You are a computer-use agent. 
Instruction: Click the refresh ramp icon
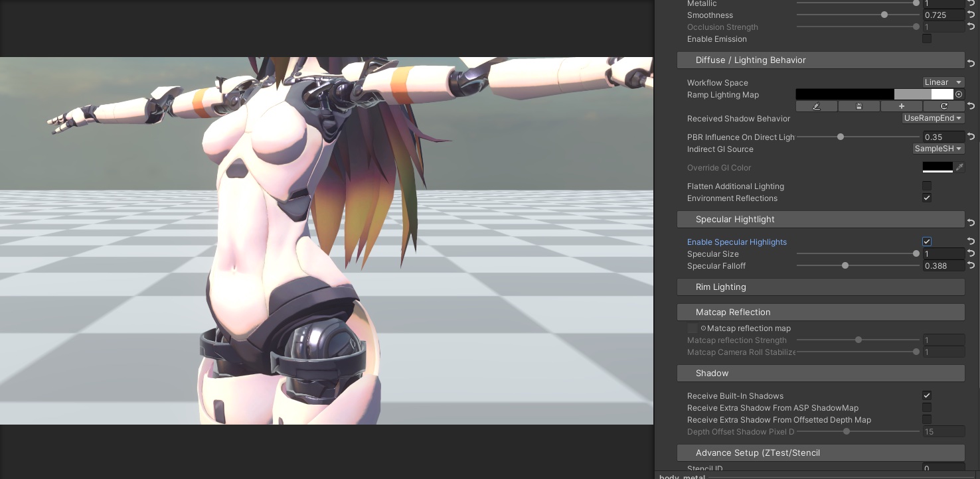943,106
